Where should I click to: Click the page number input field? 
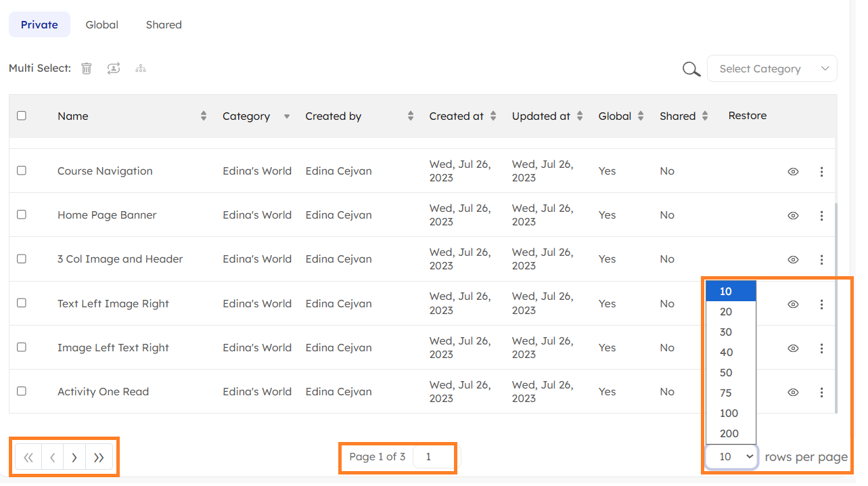pyautogui.click(x=433, y=457)
